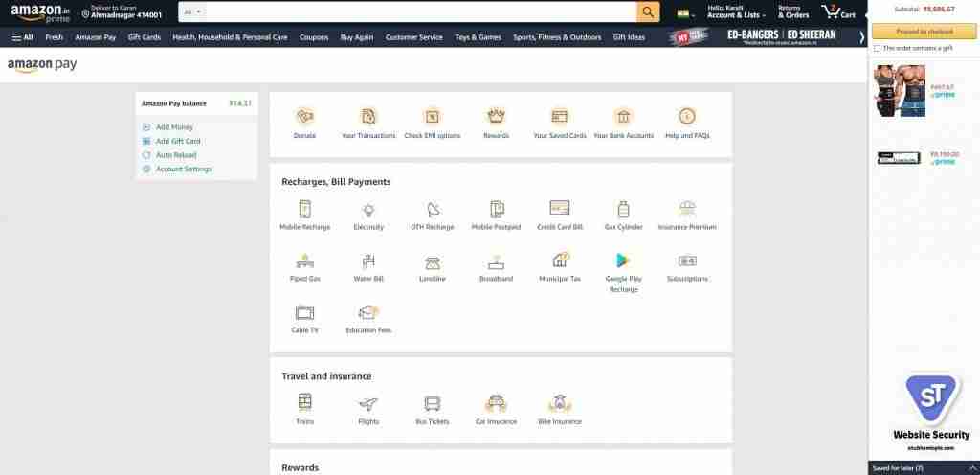Open the Donate icon

pyautogui.click(x=305, y=116)
